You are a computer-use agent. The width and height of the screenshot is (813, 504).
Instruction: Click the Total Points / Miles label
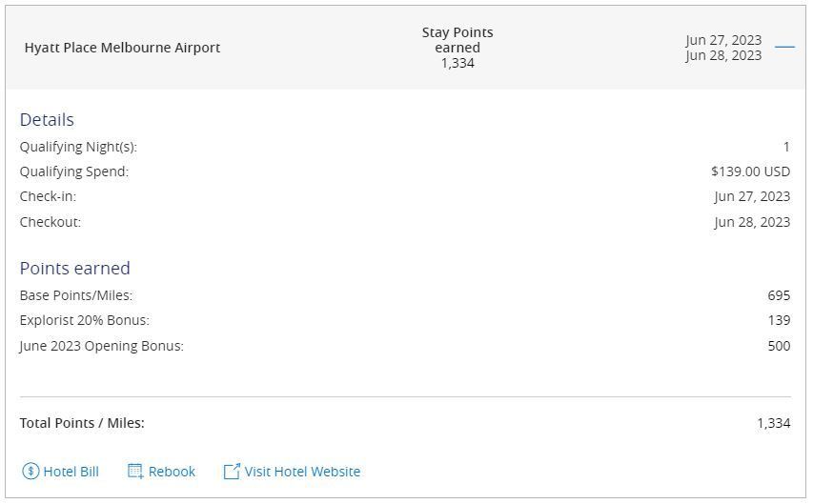pos(82,423)
